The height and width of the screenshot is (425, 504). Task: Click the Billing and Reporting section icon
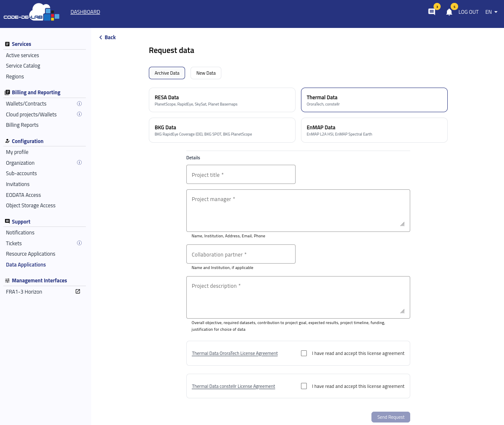[x=7, y=93]
